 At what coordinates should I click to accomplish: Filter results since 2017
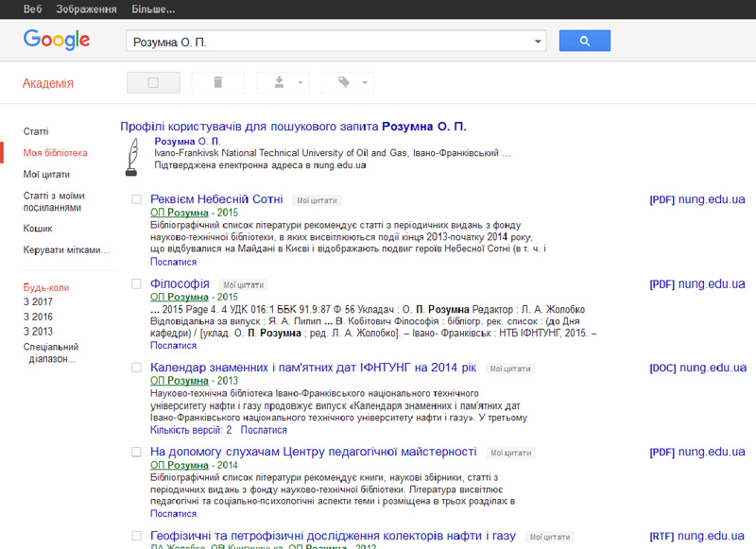(38, 301)
